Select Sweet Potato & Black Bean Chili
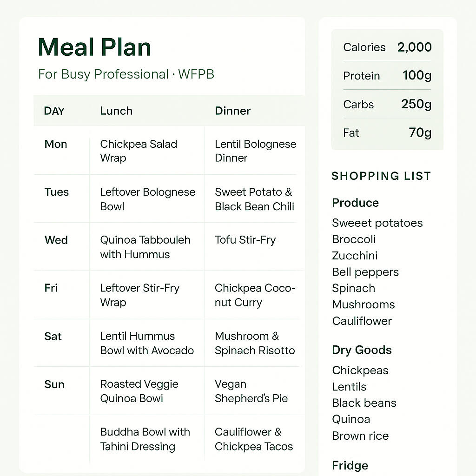 254,199
